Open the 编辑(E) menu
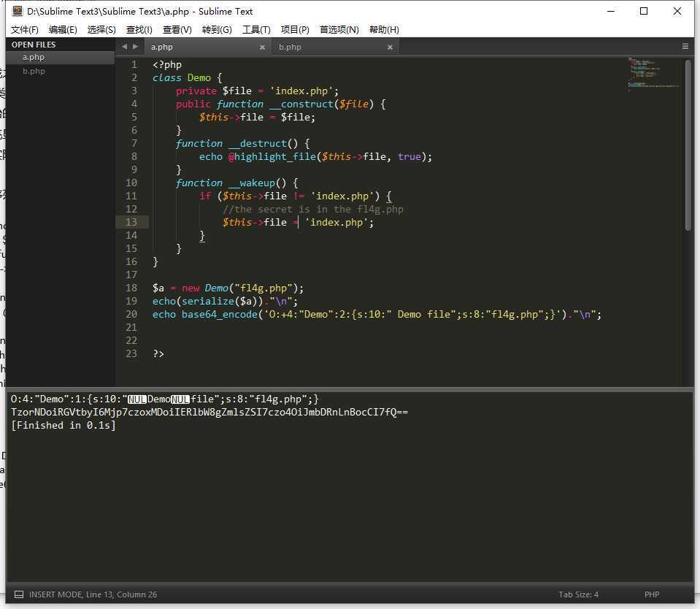 click(63, 29)
